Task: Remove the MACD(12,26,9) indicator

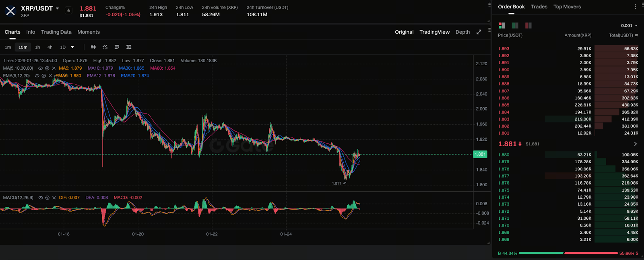Action: tap(54, 198)
